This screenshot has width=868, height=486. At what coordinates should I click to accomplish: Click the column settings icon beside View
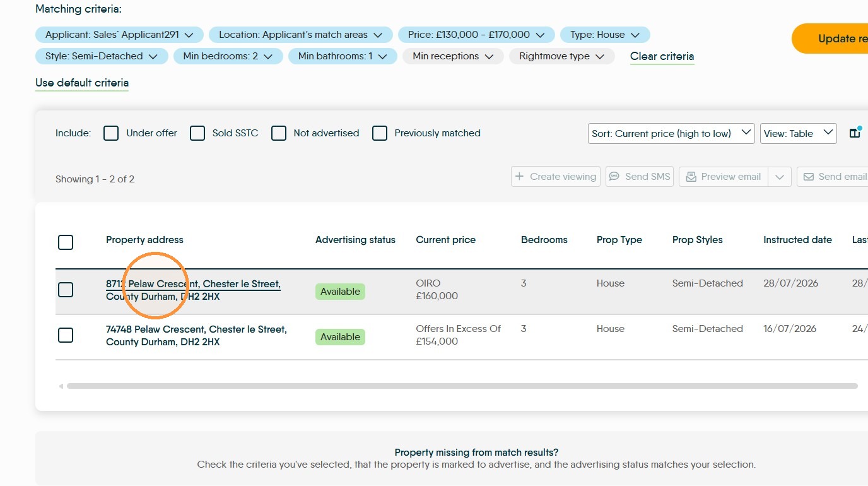pos(855,133)
